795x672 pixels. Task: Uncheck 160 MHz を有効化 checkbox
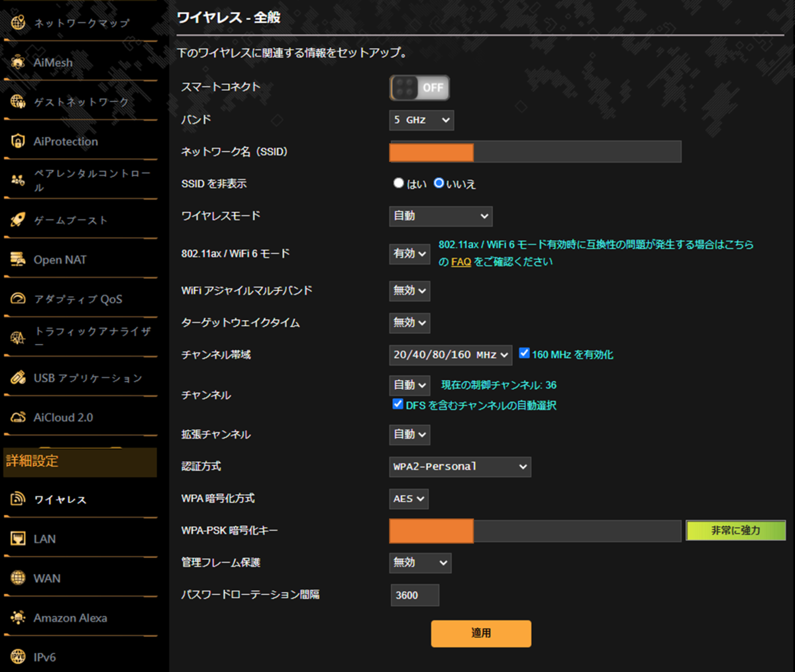coord(524,353)
